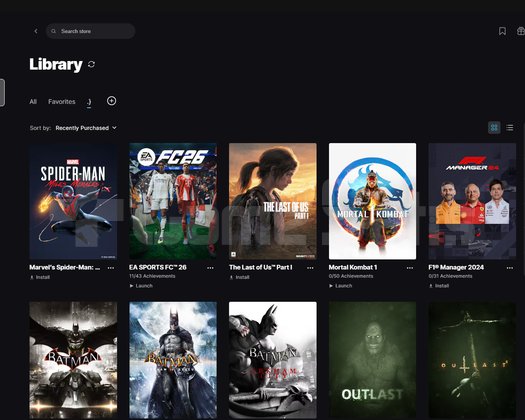The height and width of the screenshot is (420, 525).
Task: Open more options for F1 Manager 2024
Action: click(510, 268)
